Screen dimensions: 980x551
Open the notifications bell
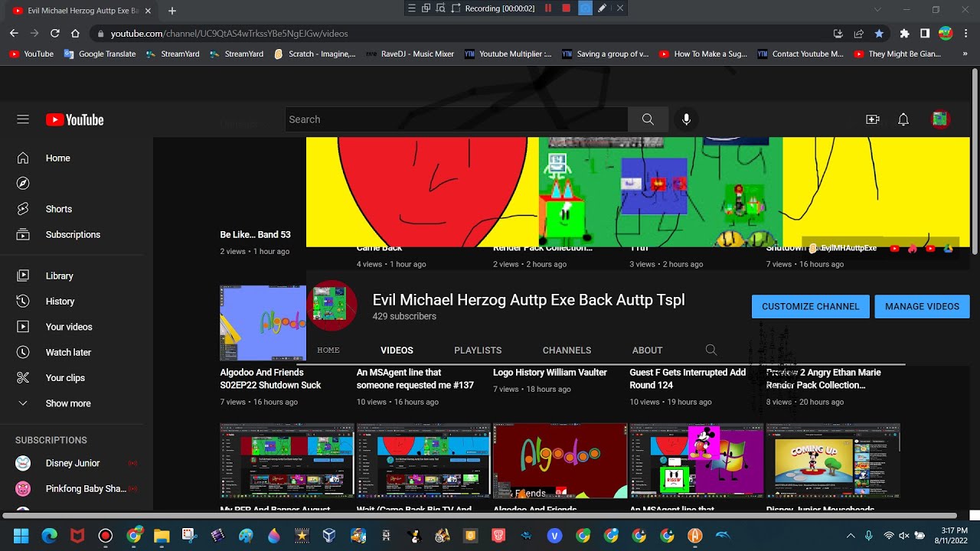tap(903, 119)
